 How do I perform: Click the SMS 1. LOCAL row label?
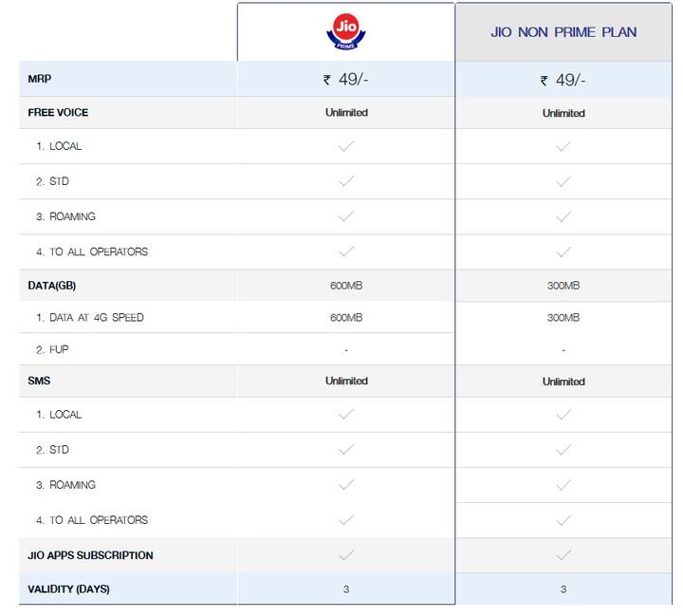tap(59, 415)
